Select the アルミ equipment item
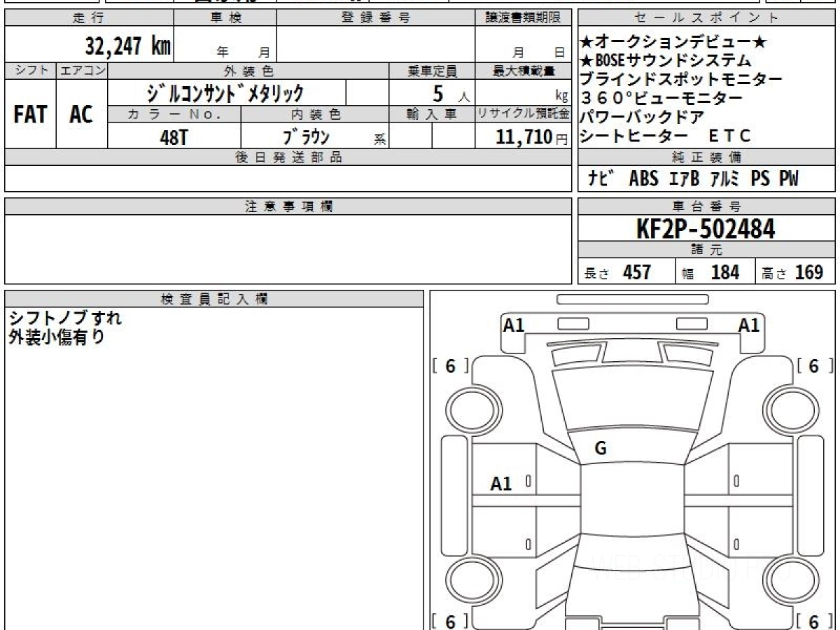 [x=725, y=179]
